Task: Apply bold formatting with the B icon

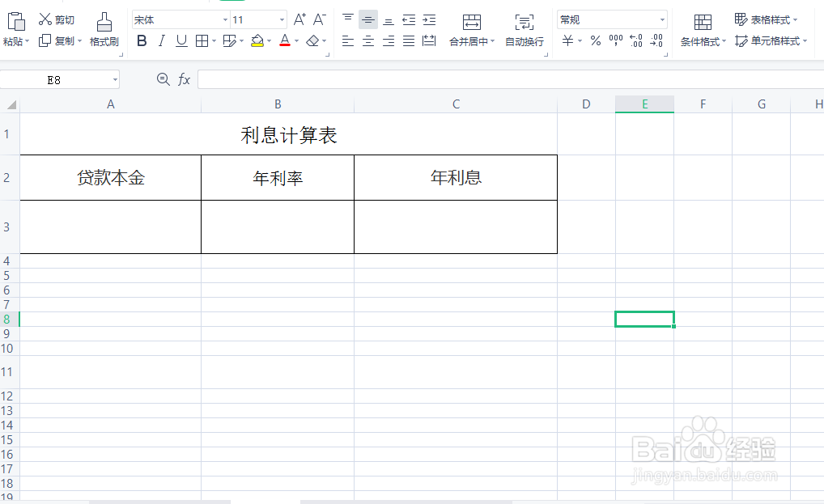Action: coord(142,40)
